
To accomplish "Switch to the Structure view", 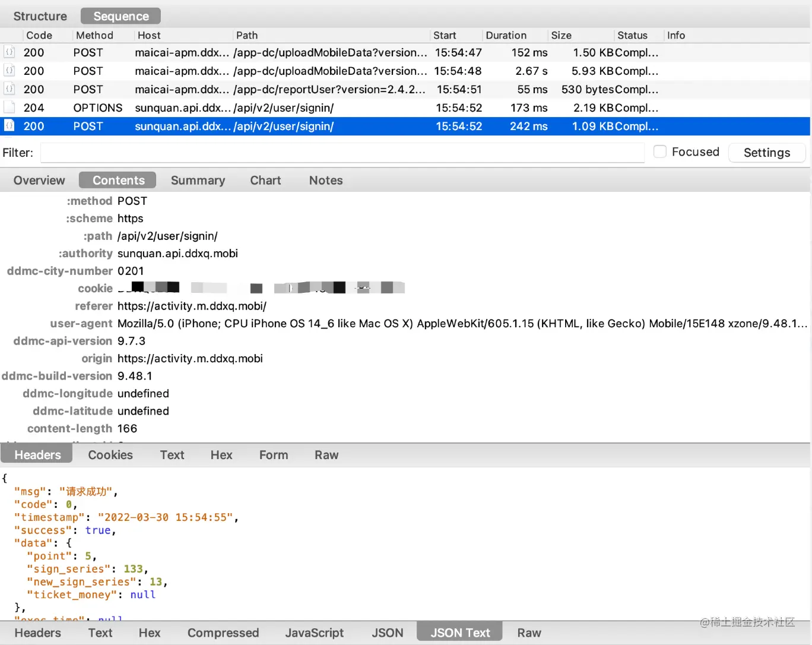I will point(40,16).
